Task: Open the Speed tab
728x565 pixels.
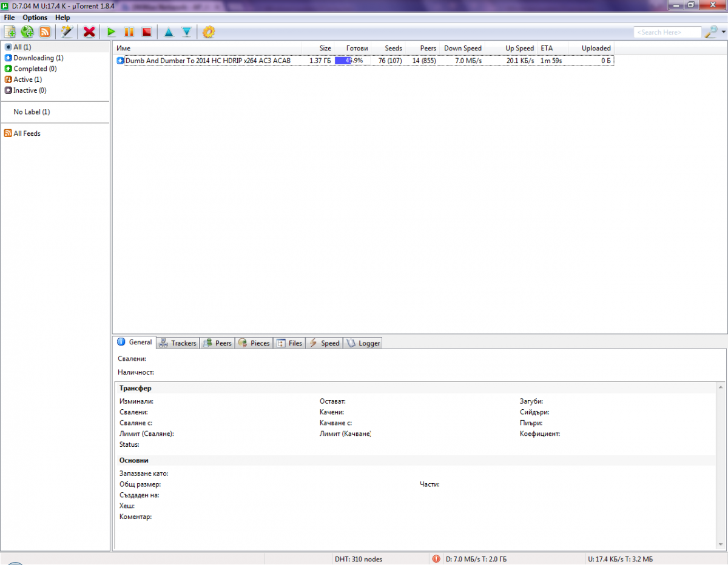Action: (x=325, y=343)
